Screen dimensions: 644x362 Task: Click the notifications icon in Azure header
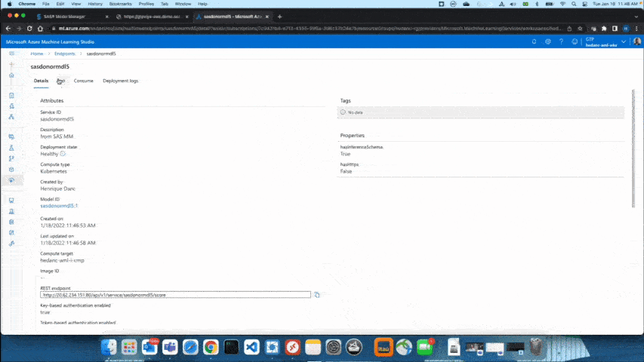534,41
